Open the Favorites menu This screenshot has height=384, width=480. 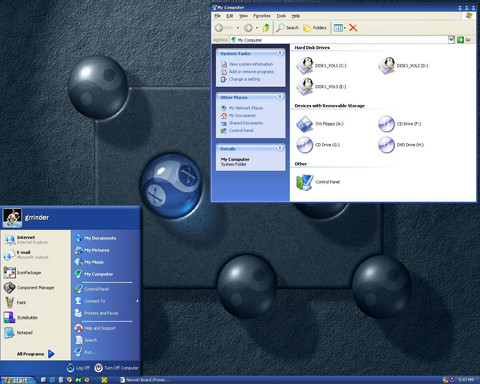(x=262, y=16)
